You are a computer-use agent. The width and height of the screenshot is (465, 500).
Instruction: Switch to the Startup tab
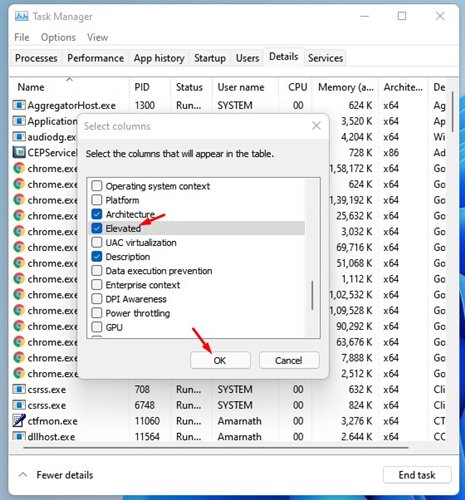[210, 58]
